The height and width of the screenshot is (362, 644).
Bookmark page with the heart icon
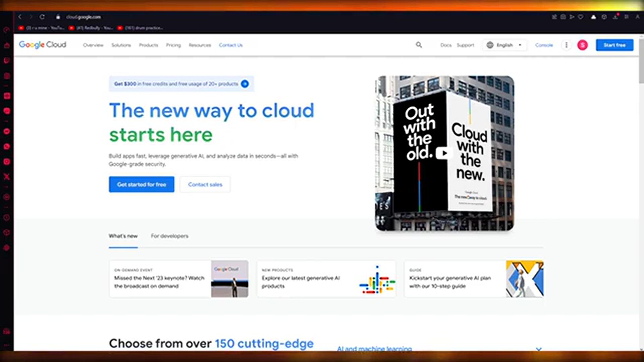coord(581,17)
